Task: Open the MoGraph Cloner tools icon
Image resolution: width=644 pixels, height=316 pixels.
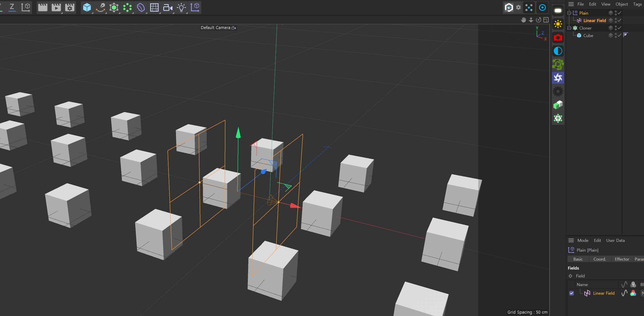Action: (128, 7)
